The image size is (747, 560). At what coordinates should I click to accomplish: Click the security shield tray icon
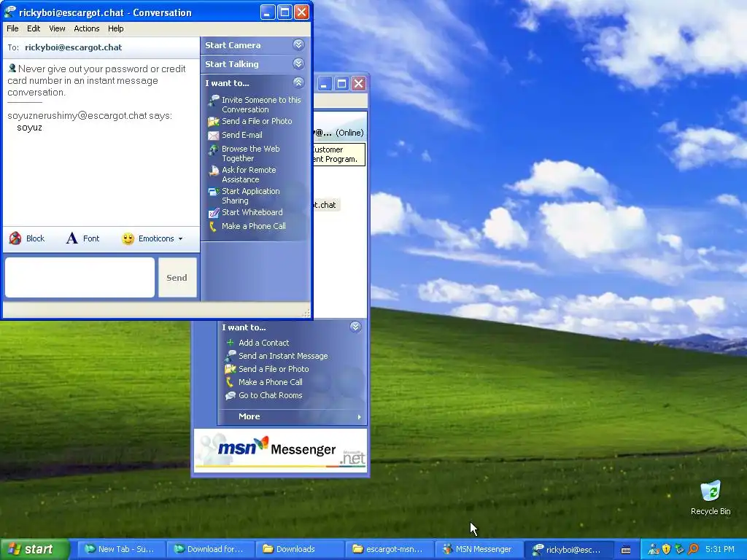pyautogui.click(x=666, y=549)
